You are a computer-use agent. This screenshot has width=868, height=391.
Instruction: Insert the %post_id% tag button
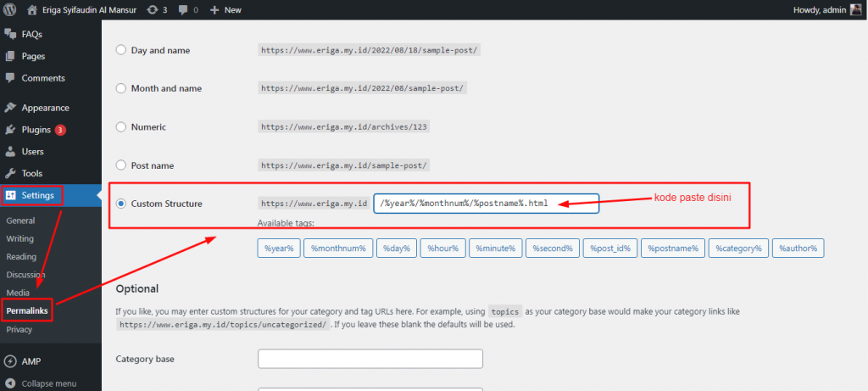click(610, 249)
